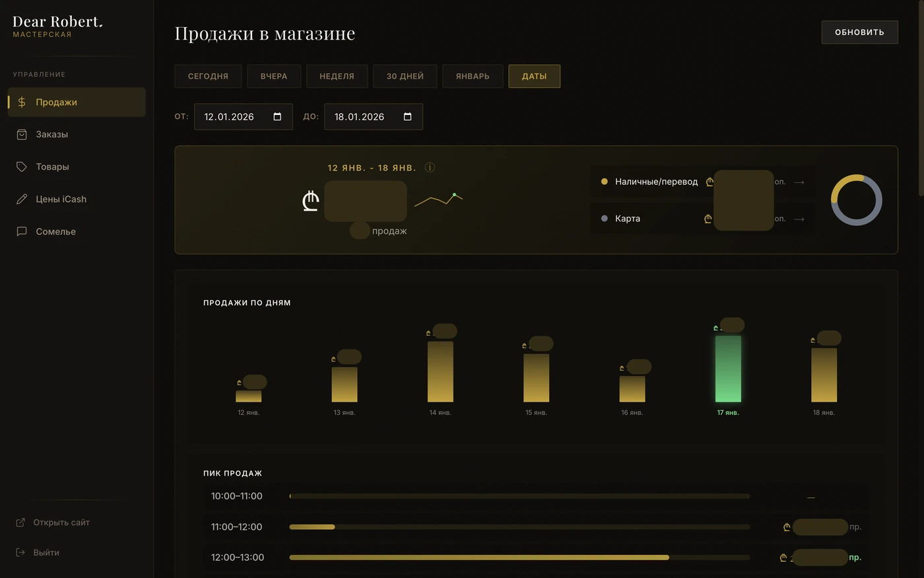The height and width of the screenshot is (578, 924).
Task: Switch to the ЯНВАРЬ period tab
Action: point(473,76)
